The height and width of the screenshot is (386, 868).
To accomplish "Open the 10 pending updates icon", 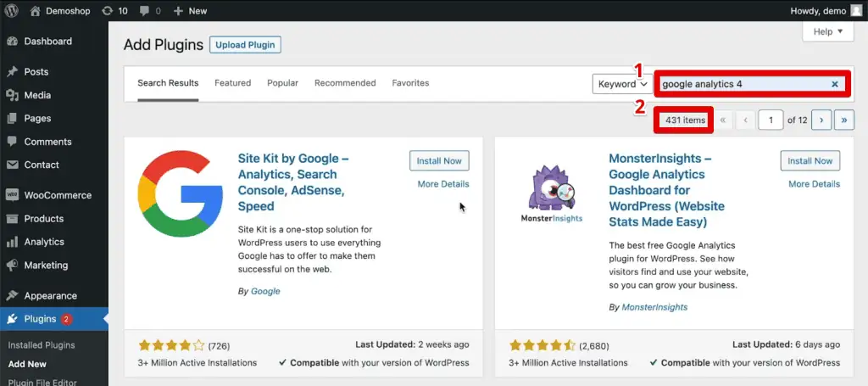I will pos(108,10).
